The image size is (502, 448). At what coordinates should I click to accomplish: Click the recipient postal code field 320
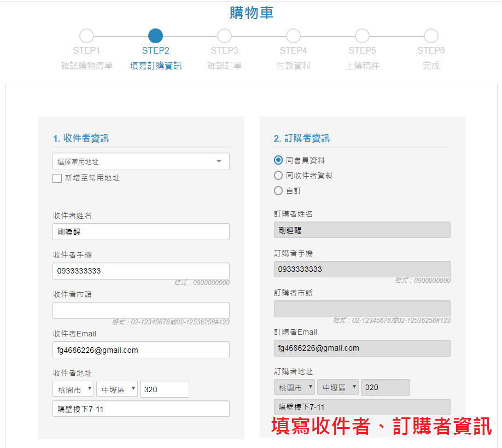(164, 389)
